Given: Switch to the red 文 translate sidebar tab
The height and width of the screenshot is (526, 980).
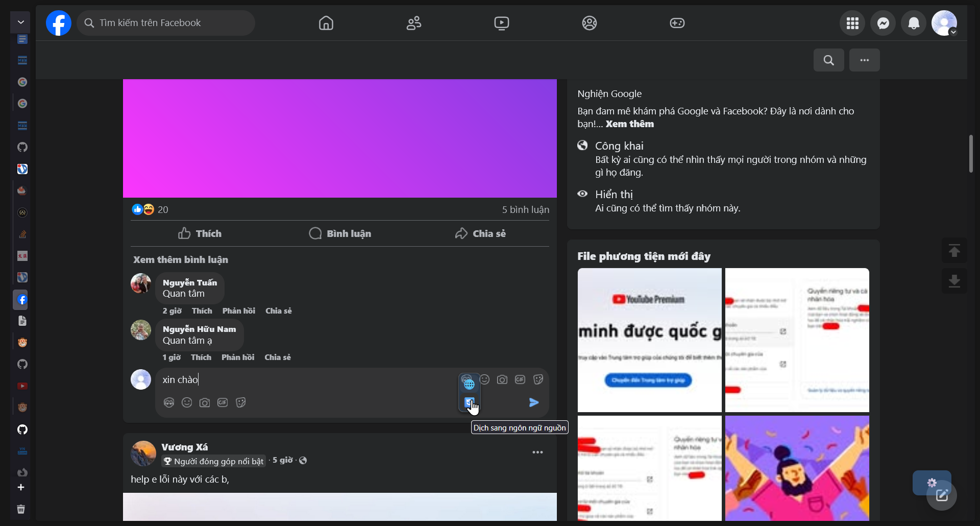Looking at the screenshot, I should click(22, 256).
